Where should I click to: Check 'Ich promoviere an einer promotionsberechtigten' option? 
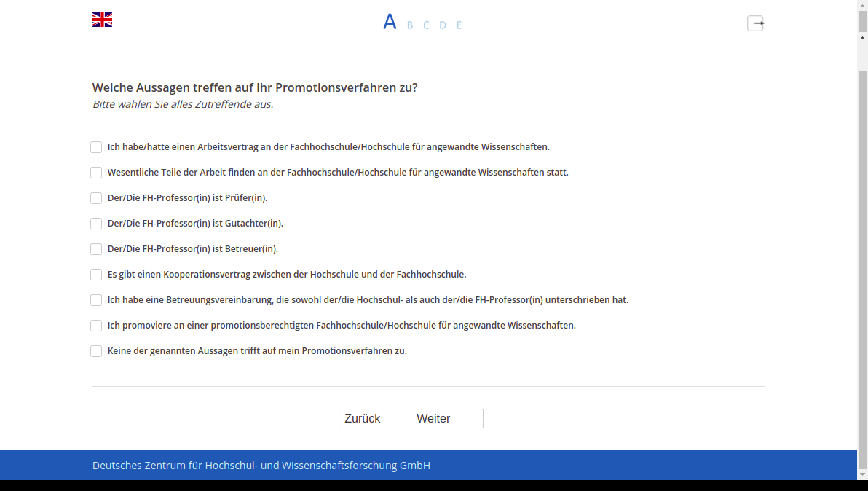[96, 326]
